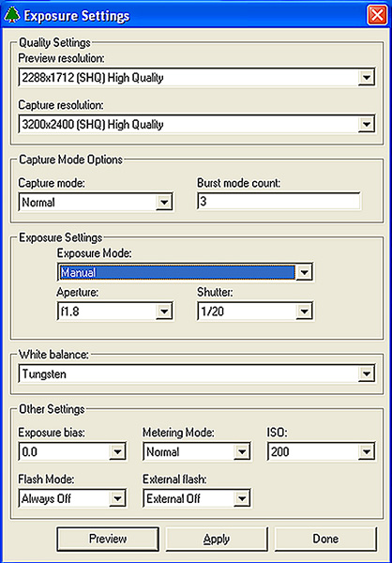Open the Exposure bias dropdown

coord(117,452)
